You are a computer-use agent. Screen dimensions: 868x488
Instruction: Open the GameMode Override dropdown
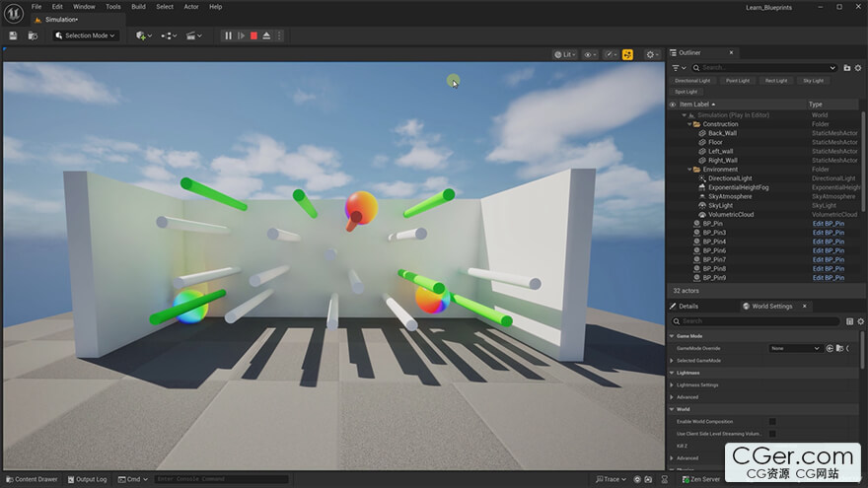point(796,348)
